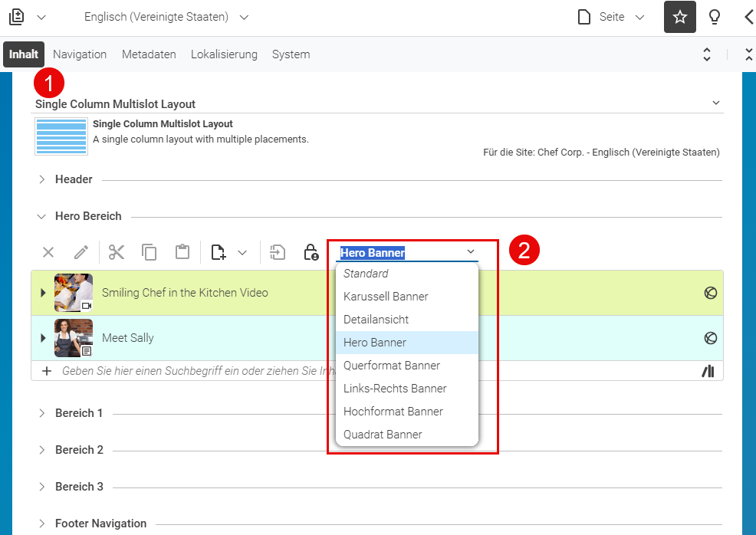The height and width of the screenshot is (535, 756).
Task: Click the Meet Sally thumbnail
Action: pos(74,338)
